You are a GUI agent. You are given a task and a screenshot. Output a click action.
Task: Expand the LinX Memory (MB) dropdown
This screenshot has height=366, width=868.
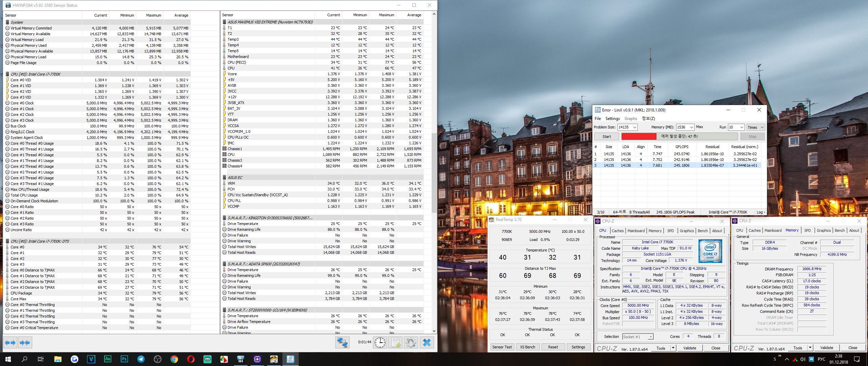691,127
